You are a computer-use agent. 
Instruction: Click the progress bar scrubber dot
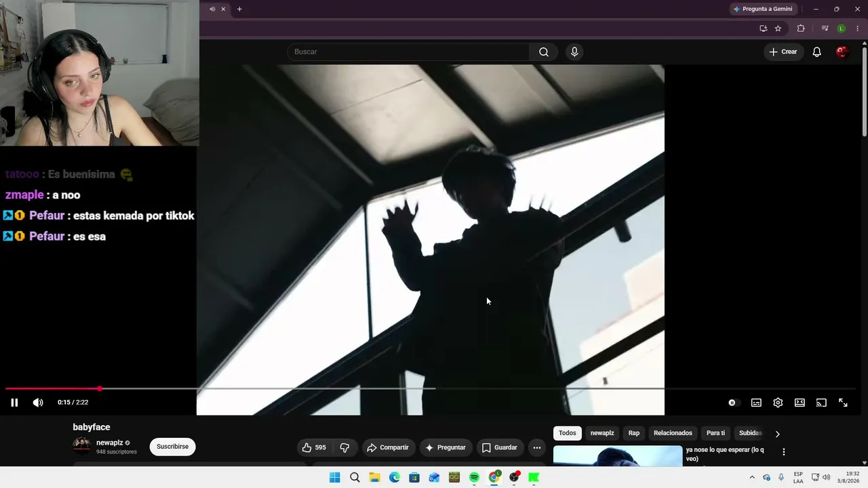(100, 388)
